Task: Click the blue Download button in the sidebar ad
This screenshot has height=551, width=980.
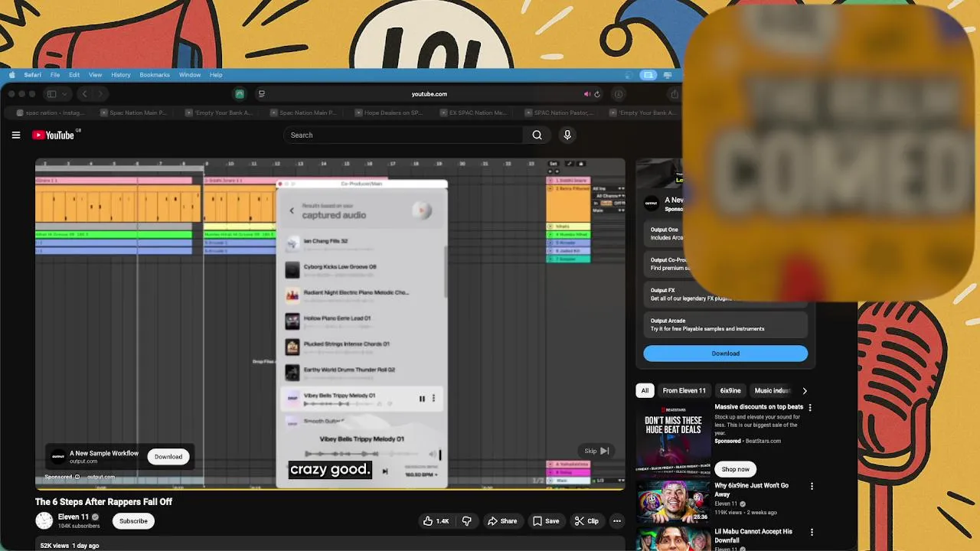Action: coord(725,354)
